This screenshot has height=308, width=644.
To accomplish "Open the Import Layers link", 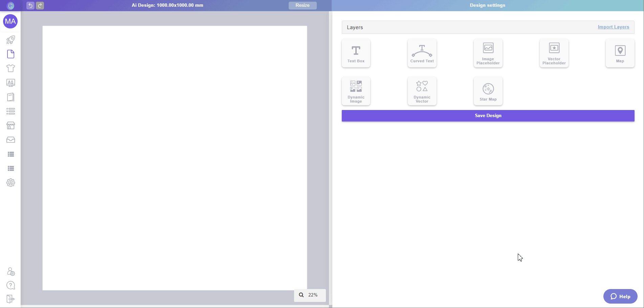I will 613,27.
